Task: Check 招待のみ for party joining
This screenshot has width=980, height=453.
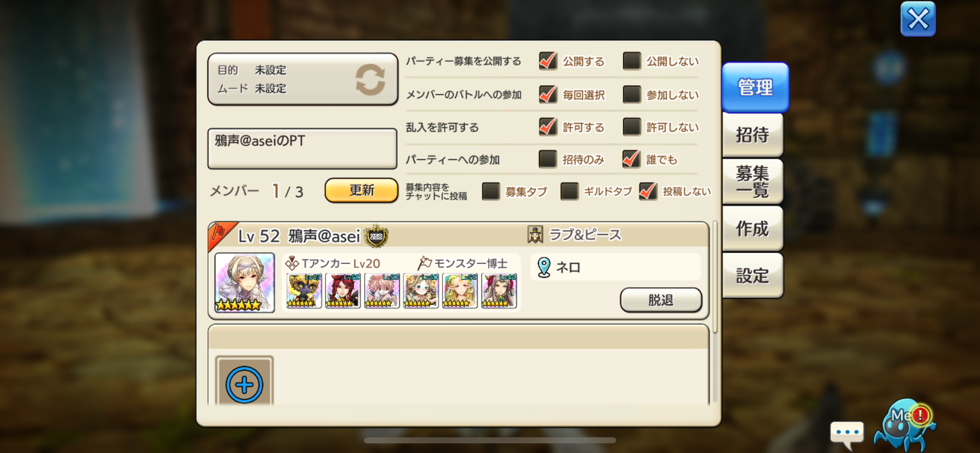Action: tap(547, 159)
